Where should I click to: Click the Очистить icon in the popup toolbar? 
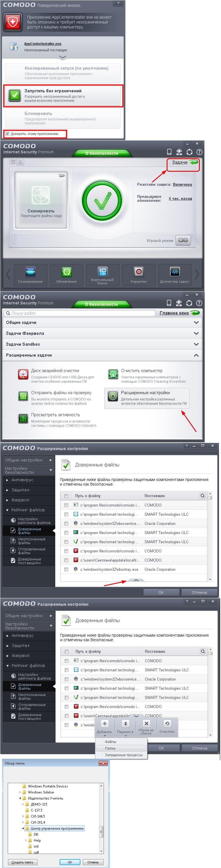pos(167,724)
